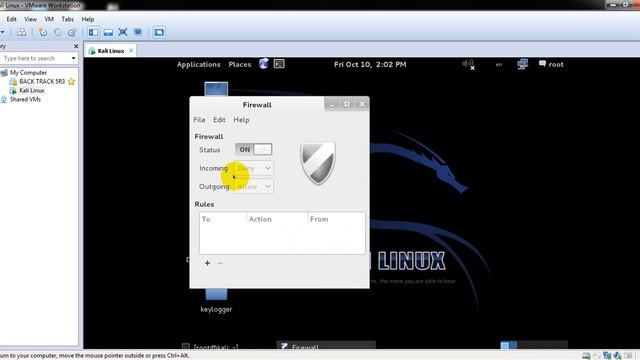The width and height of the screenshot is (640, 360).
Task: Close the Kali Linux VM tab
Action: click(131, 51)
